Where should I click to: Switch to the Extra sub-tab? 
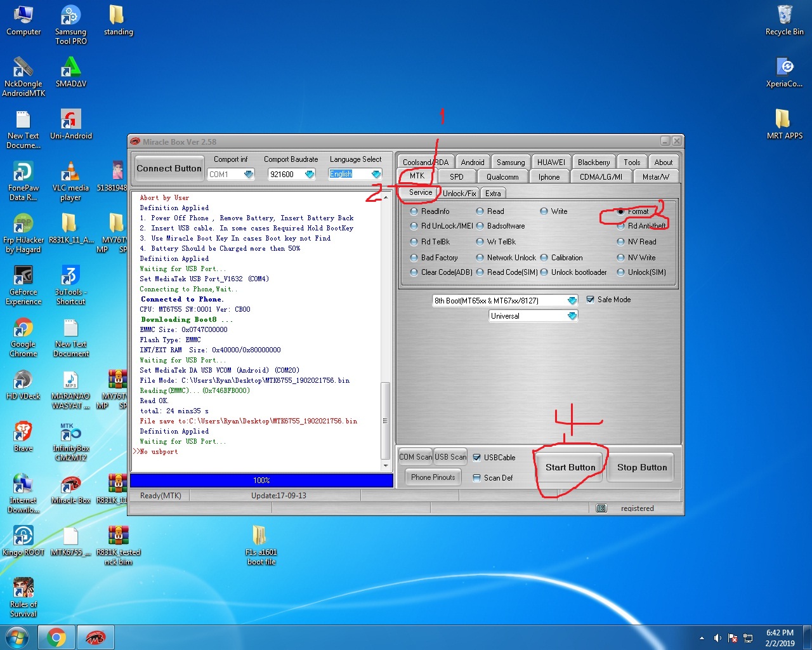coord(493,193)
